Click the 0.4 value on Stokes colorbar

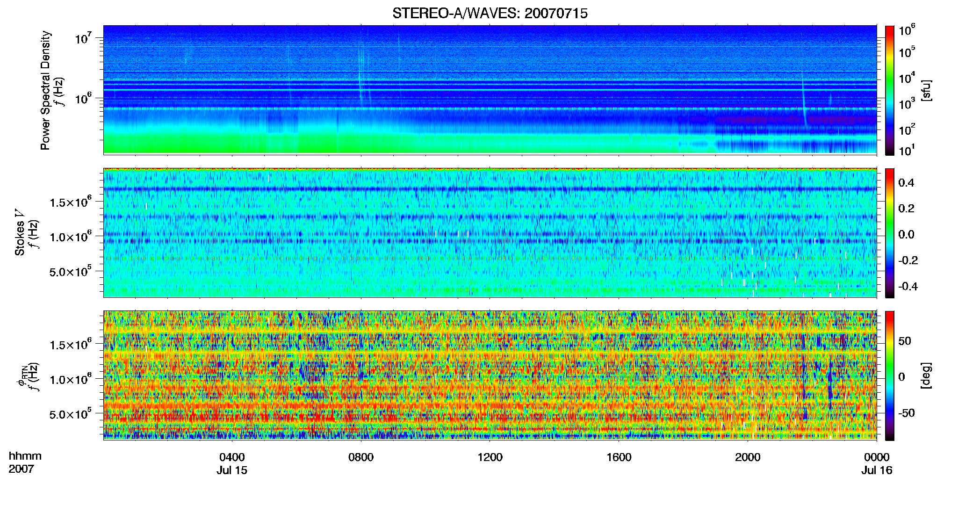point(906,183)
